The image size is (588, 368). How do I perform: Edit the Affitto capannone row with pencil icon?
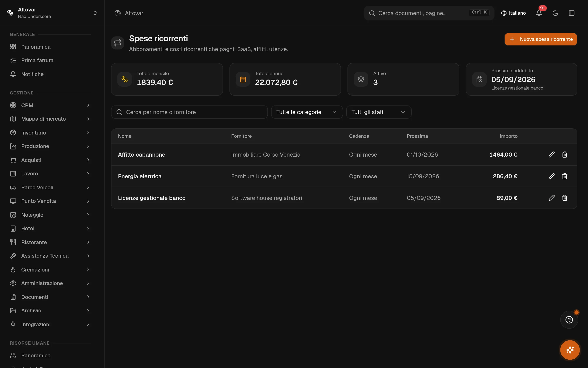551,155
